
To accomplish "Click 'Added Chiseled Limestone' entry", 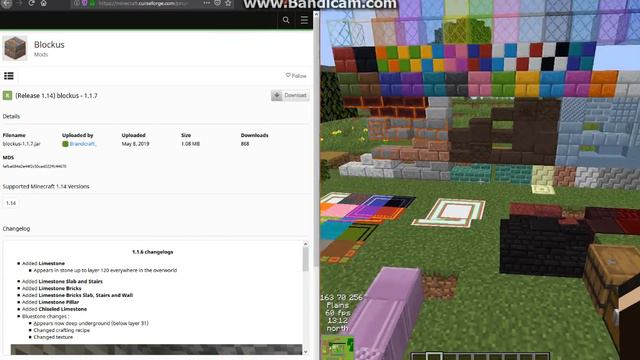I will [x=54, y=309].
